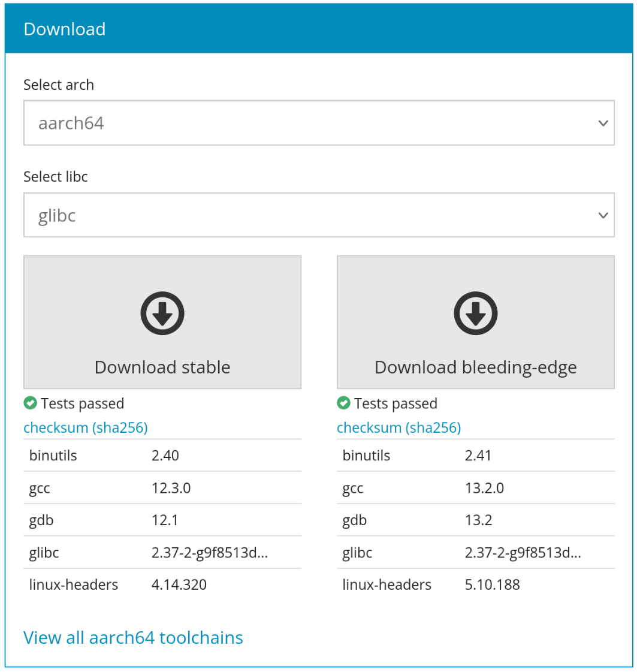Click the stable binutils 2.40 value
637x672 pixels.
165,456
